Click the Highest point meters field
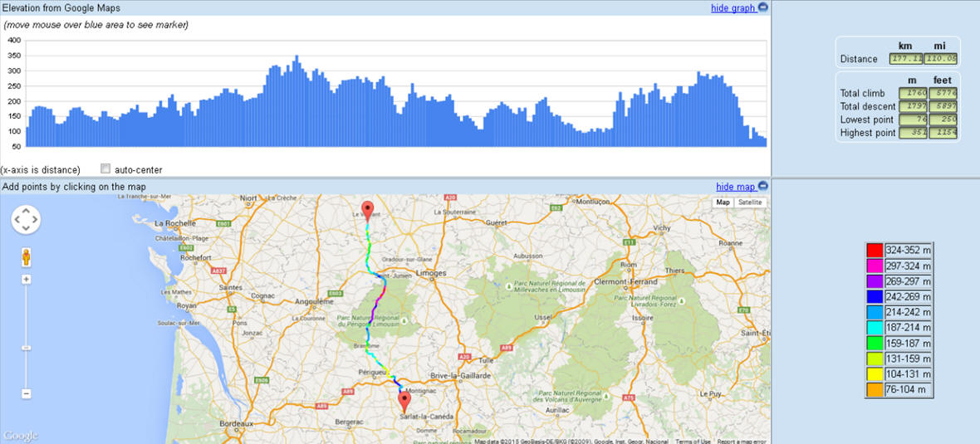Image resolution: width=980 pixels, height=444 pixels. (x=913, y=133)
